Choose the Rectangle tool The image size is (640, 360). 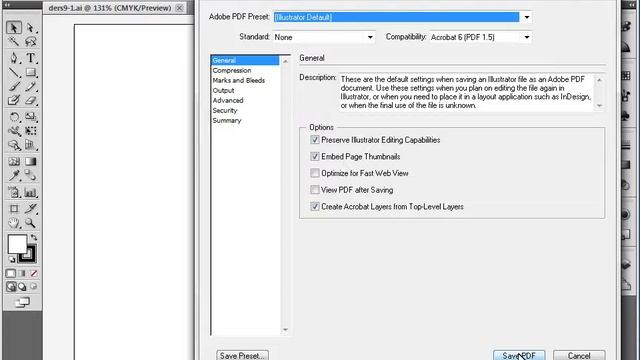(x=31, y=73)
